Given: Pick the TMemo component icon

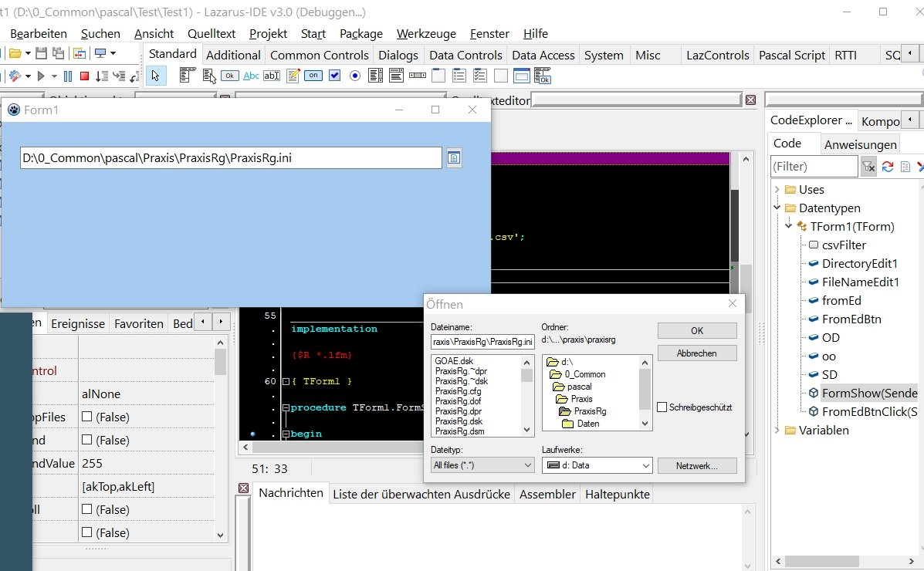Looking at the screenshot, I should pos(293,76).
